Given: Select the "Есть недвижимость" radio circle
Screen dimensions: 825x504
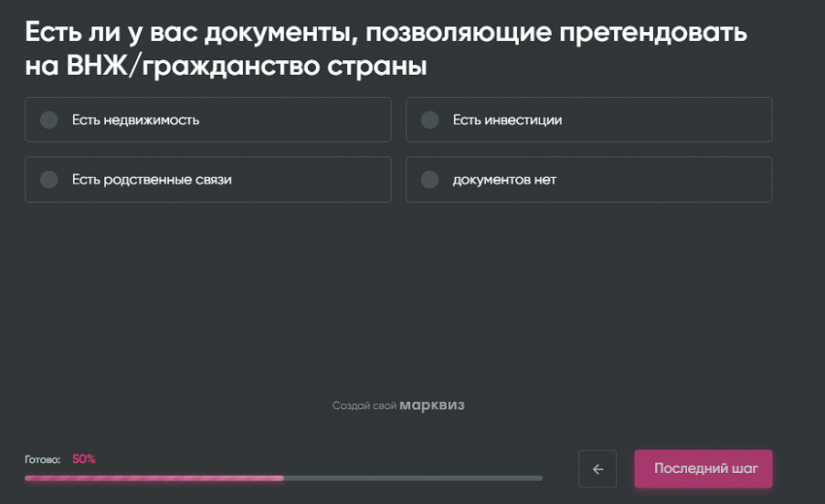Looking at the screenshot, I should click(x=49, y=120).
